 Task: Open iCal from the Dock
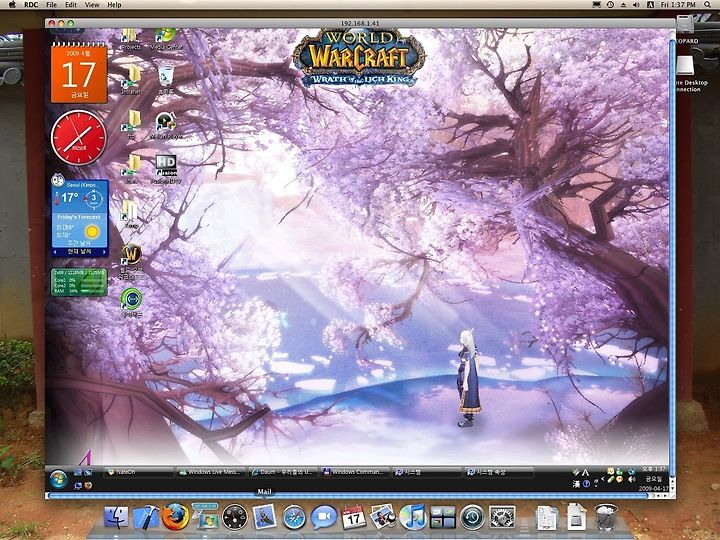click(x=353, y=518)
